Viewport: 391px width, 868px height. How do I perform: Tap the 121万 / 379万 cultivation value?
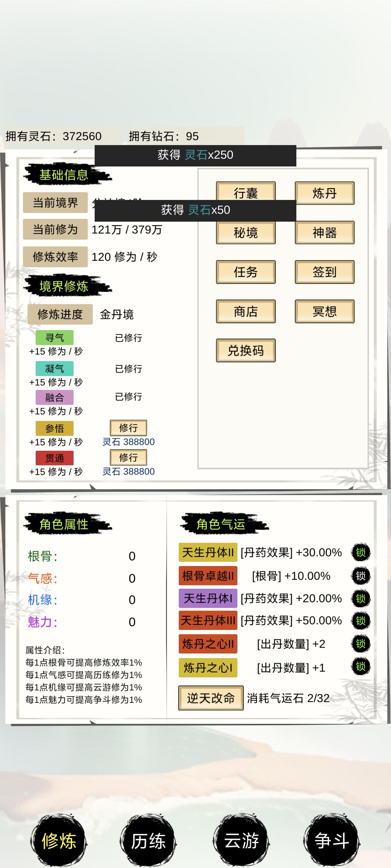(x=127, y=230)
